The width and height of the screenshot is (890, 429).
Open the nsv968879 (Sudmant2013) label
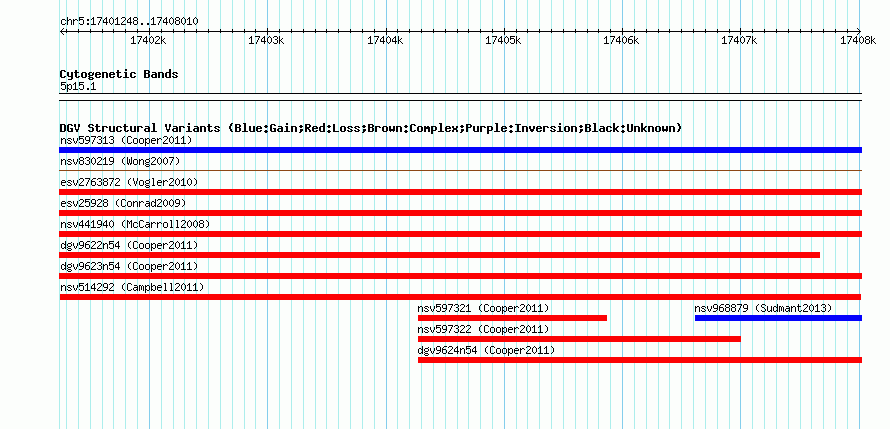click(763, 308)
